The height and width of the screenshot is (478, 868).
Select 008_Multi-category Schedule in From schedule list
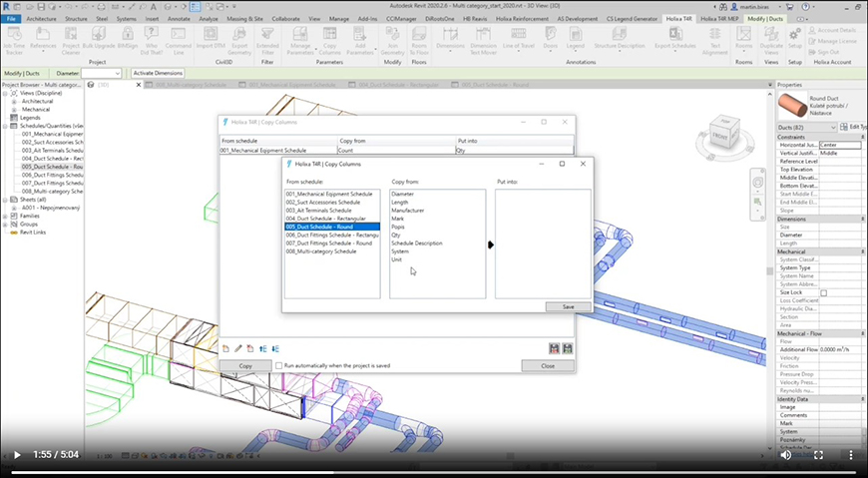click(321, 251)
